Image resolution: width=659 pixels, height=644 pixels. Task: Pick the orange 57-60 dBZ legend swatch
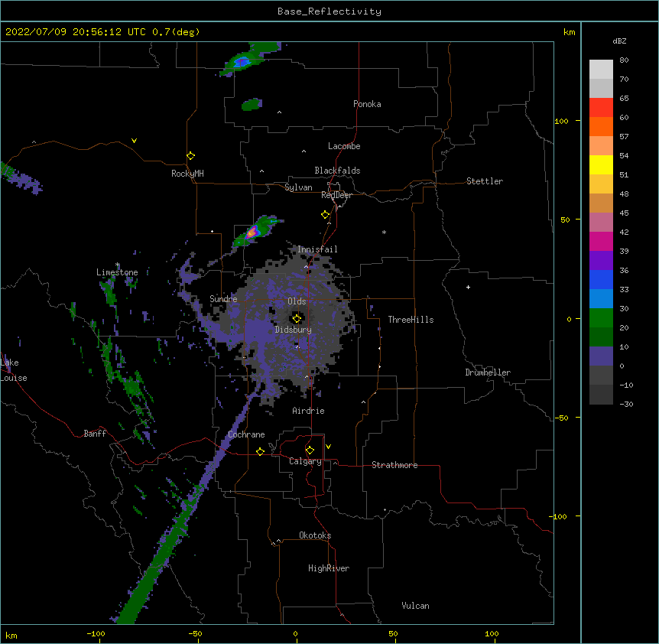[x=601, y=126]
